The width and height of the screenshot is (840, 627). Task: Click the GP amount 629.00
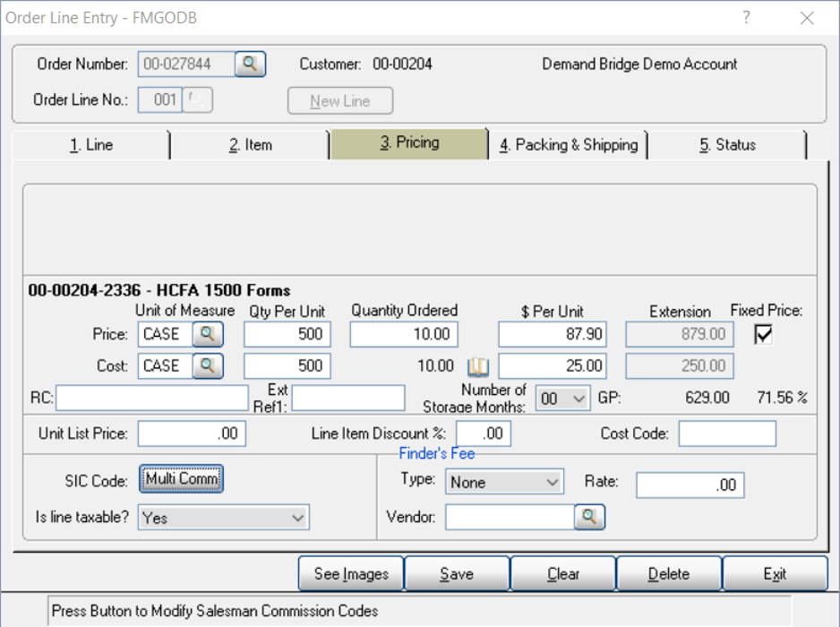pos(707,398)
